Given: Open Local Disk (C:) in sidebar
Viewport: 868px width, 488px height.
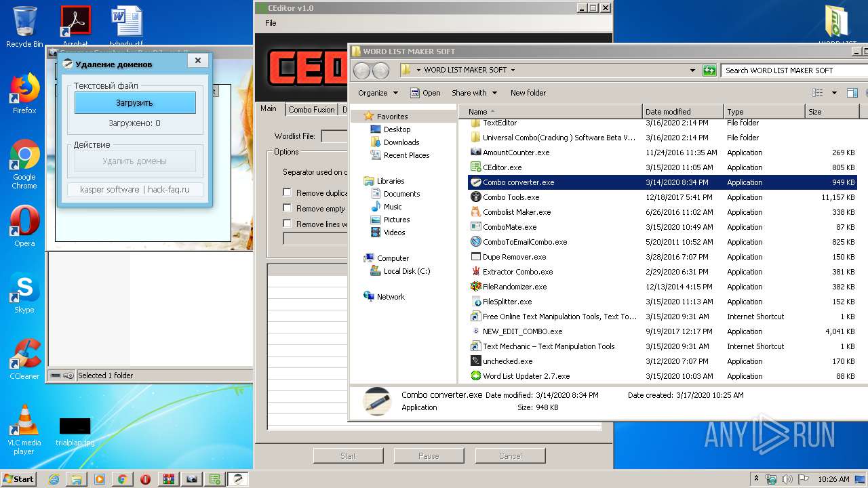Looking at the screenshot, I should 407,271.
